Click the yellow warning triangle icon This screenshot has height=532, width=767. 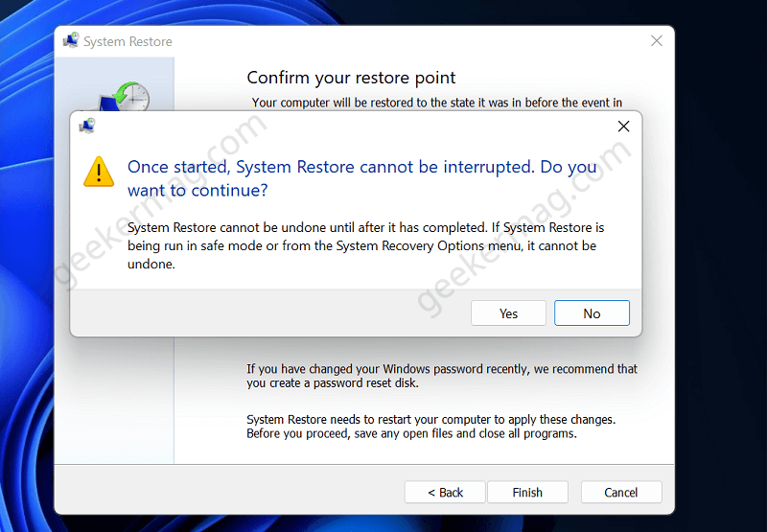pyautogui.click(x=99, y=172)
